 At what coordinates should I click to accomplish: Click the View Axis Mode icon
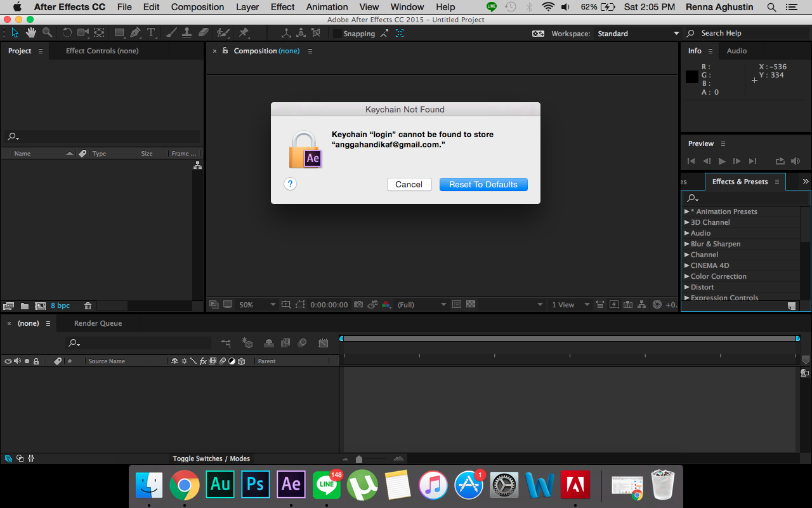tap(316, 33)
